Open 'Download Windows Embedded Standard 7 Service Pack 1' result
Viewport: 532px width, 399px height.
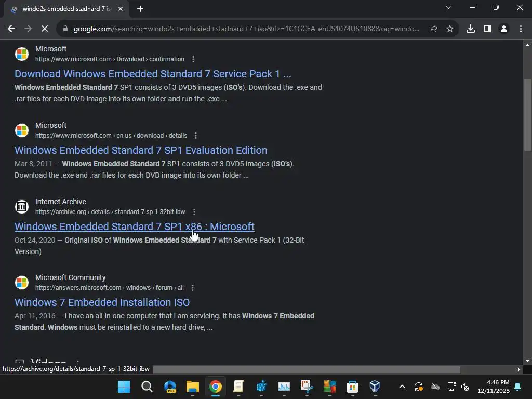pyautogui.click(x=153, y=74)
